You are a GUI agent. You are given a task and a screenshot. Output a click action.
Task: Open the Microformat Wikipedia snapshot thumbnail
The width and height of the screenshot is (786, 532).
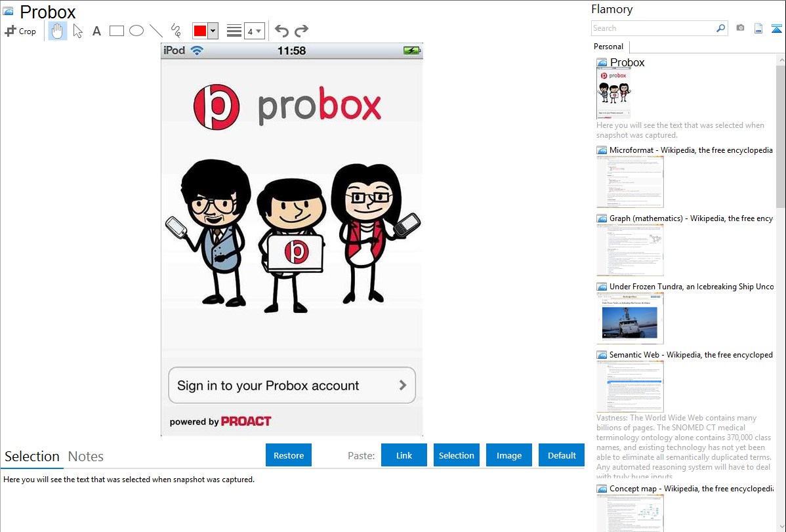coord(630,182)
